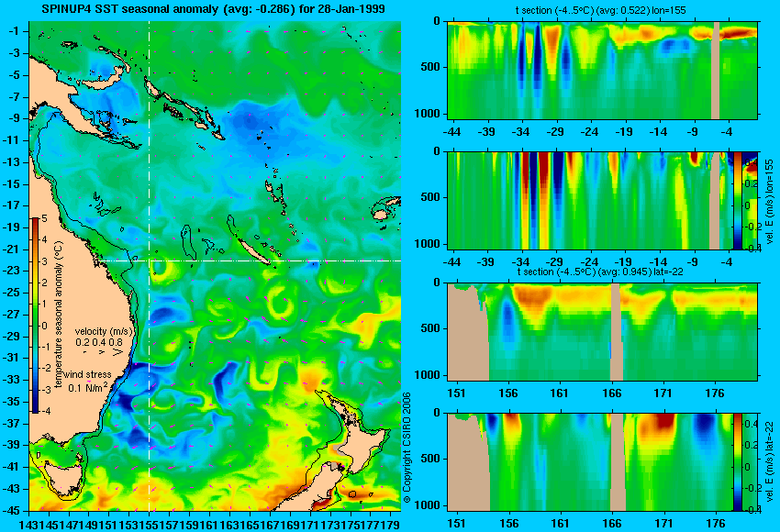Screen dimensions: 780x532
Task: Click the 't section ... lat=-22' plot title
Action: pyautogui.click(x=600, y=272)
